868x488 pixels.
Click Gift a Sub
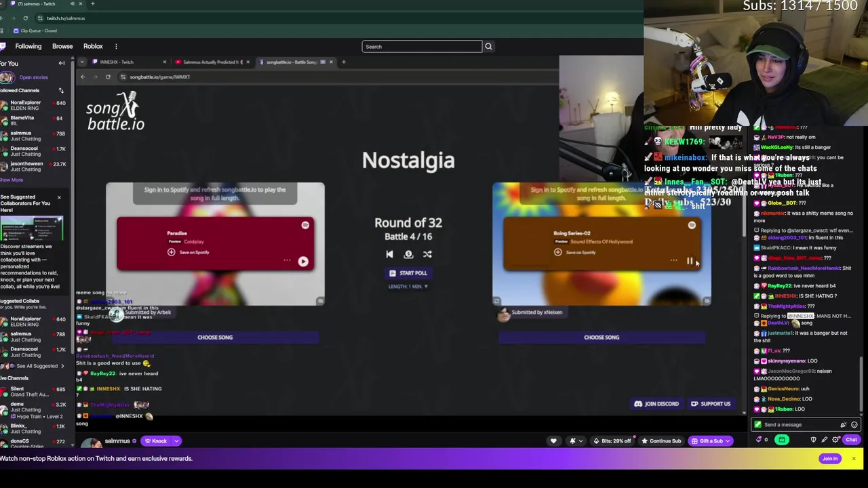[x=707, y=441]
